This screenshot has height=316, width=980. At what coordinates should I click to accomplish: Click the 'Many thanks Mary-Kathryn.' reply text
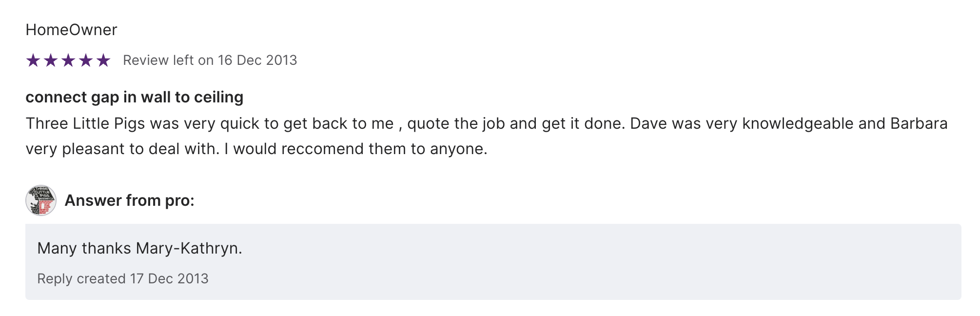point(139,248)
